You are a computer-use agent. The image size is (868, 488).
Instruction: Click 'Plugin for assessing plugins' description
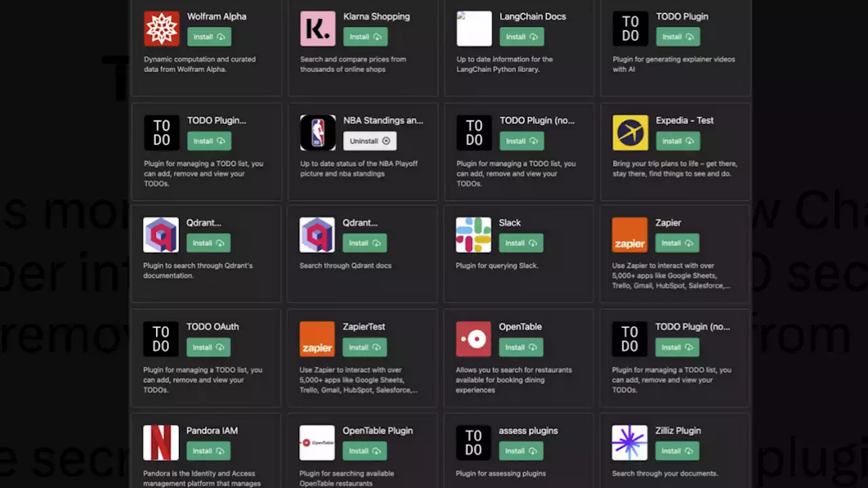tap(500, 474)
